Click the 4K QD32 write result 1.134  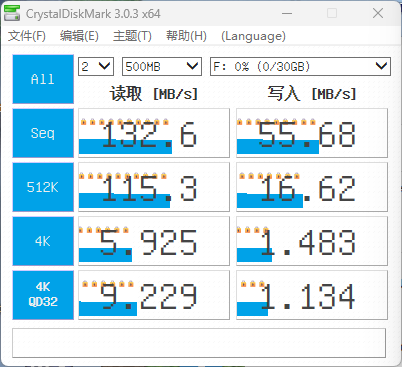(x=312, y=295)
